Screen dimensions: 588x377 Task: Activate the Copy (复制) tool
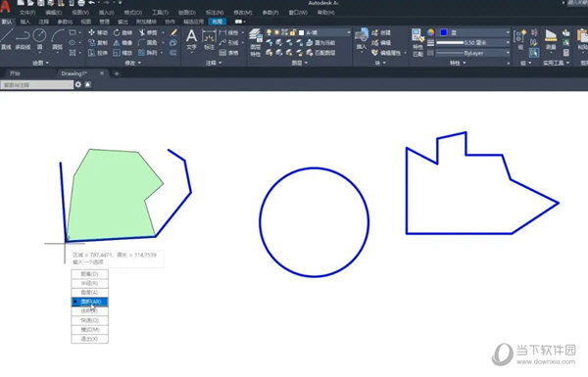(97, 43)
